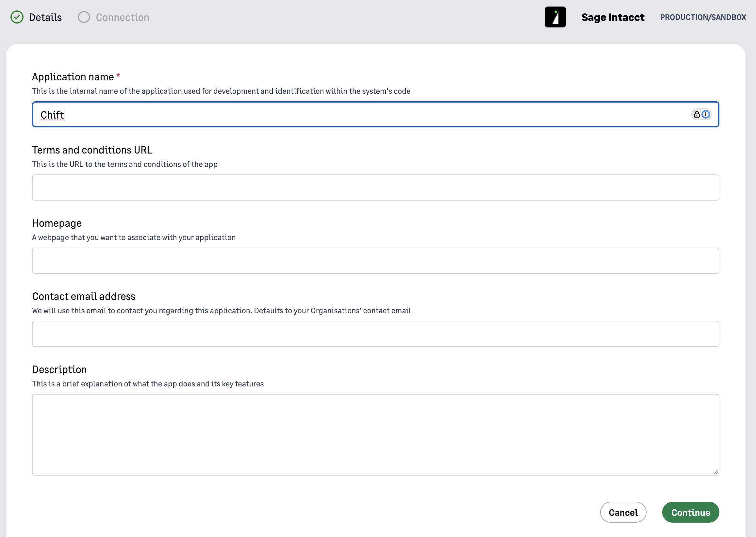This screenshot has width=756, height=537.
Task: Select the Homepage input field
Action: (375, 261)
